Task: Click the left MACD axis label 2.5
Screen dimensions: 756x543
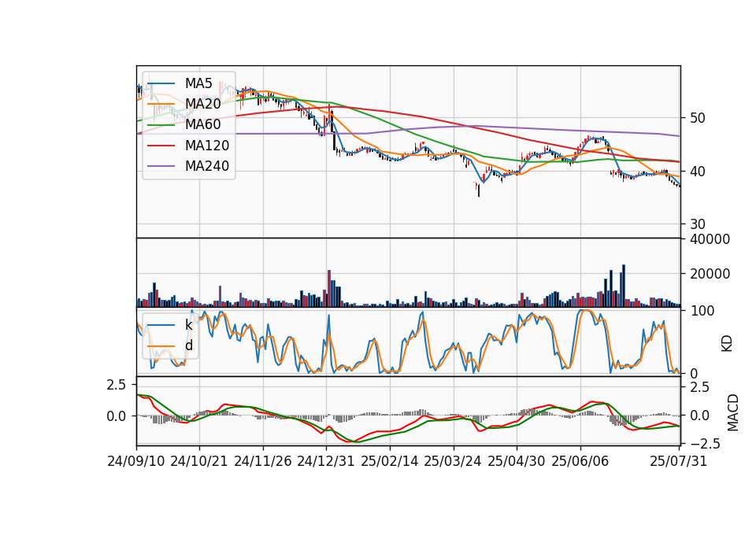Action: coord(117,385)
